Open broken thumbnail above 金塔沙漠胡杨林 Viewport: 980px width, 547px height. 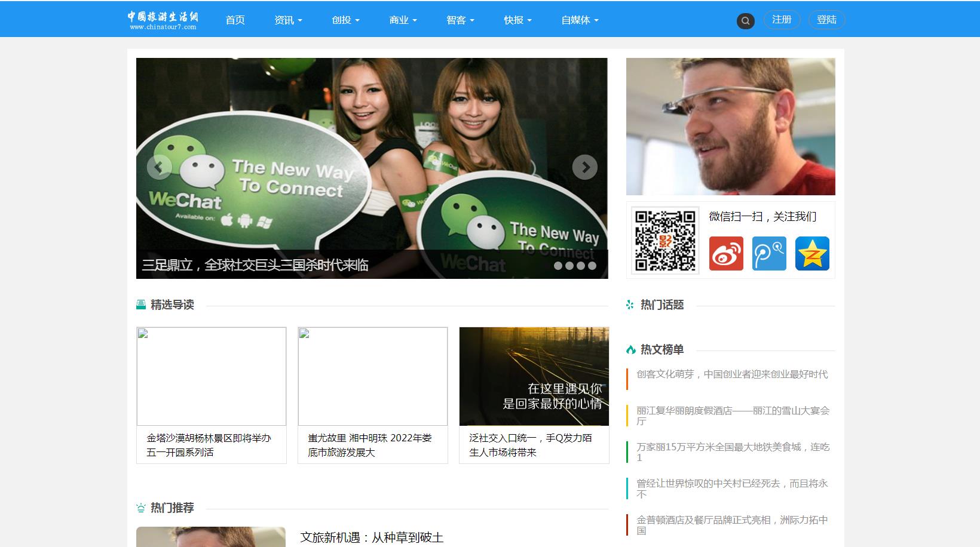(x=212, y=376)
